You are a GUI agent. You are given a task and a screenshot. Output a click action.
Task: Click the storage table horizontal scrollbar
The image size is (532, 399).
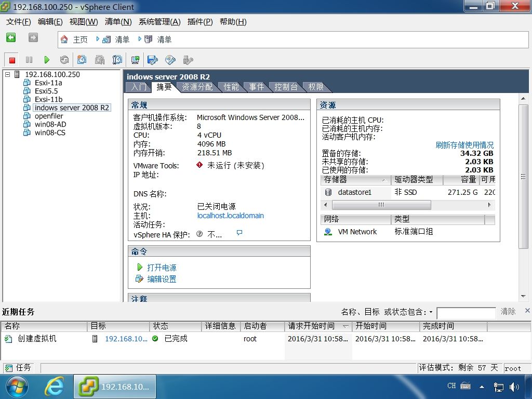381,205
